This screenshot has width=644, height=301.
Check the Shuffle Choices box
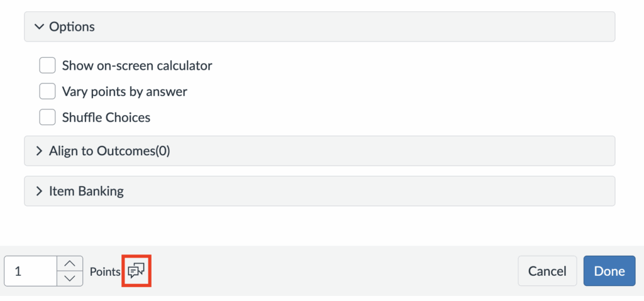click(x=47, y=117)
